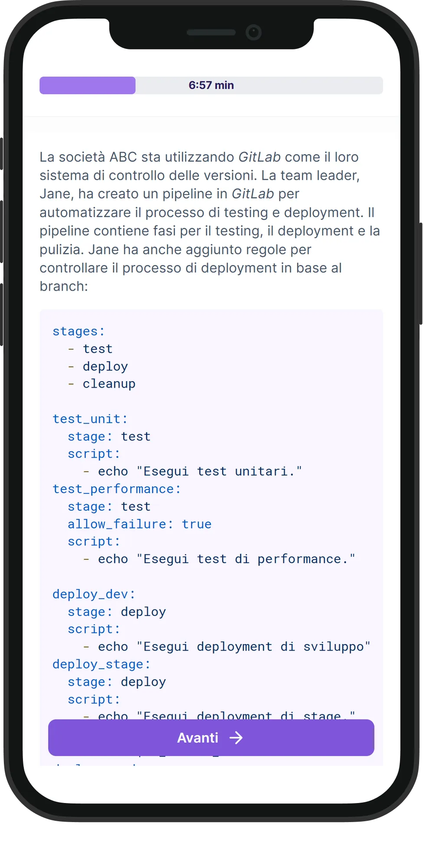Click the right arrow icon in Avanti

[x=236, y=738]
